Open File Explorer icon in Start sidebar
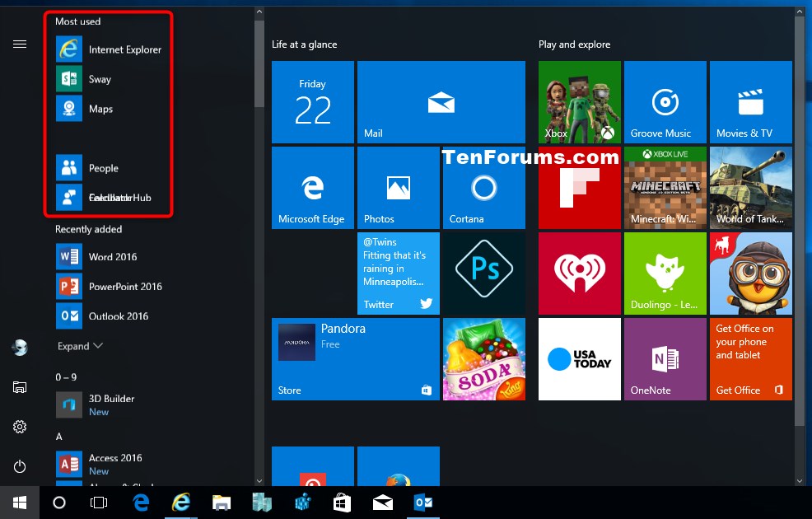812x519 pixels. (x=20, y=387)
